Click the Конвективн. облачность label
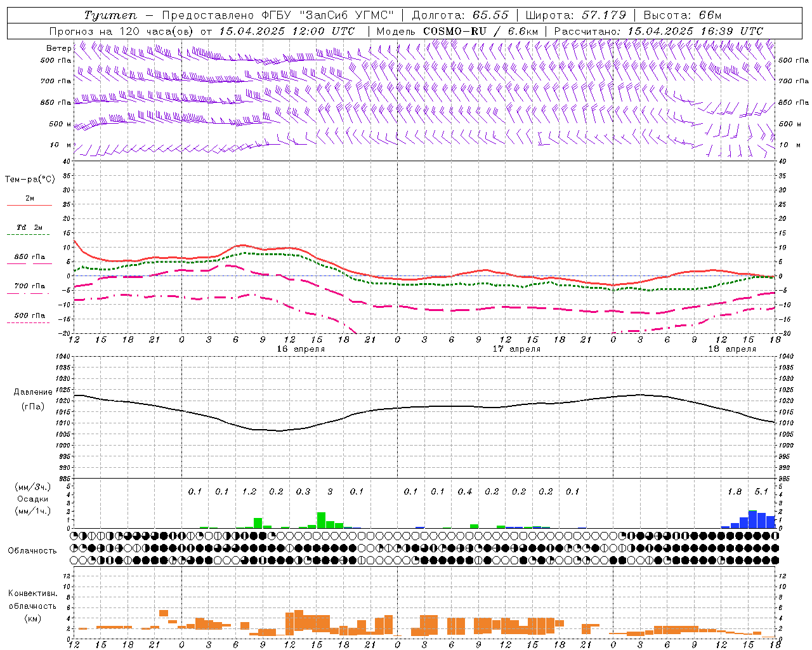Image resolution: width=812 pixels, height=650 pixels. pyautogui.click(x=32, y=600)
